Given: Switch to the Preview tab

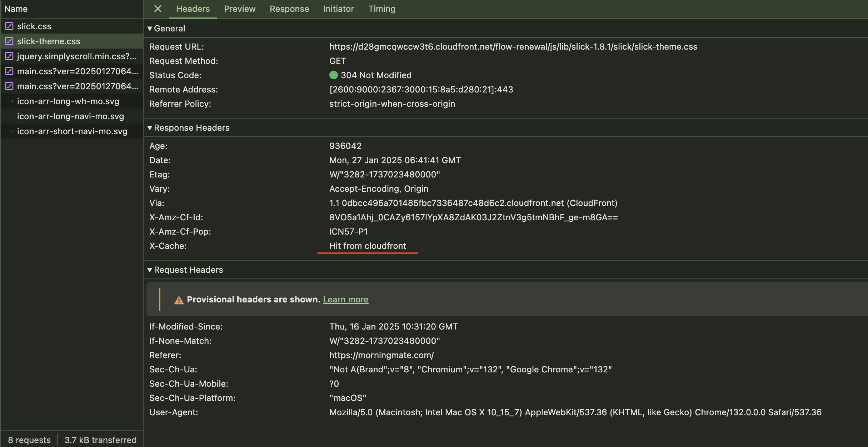Looking at the screenshot, I should (x=240, y=9).
